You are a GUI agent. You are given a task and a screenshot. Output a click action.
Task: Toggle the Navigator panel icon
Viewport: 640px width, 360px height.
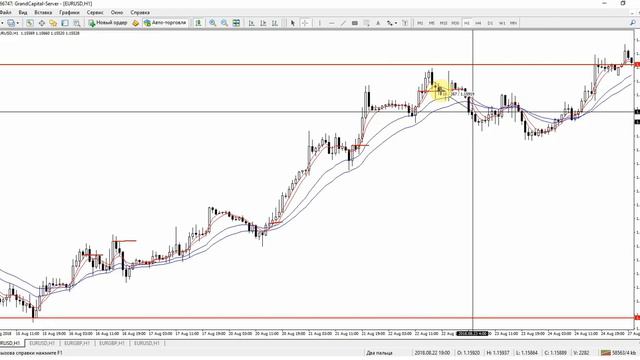tap(53, 23)
